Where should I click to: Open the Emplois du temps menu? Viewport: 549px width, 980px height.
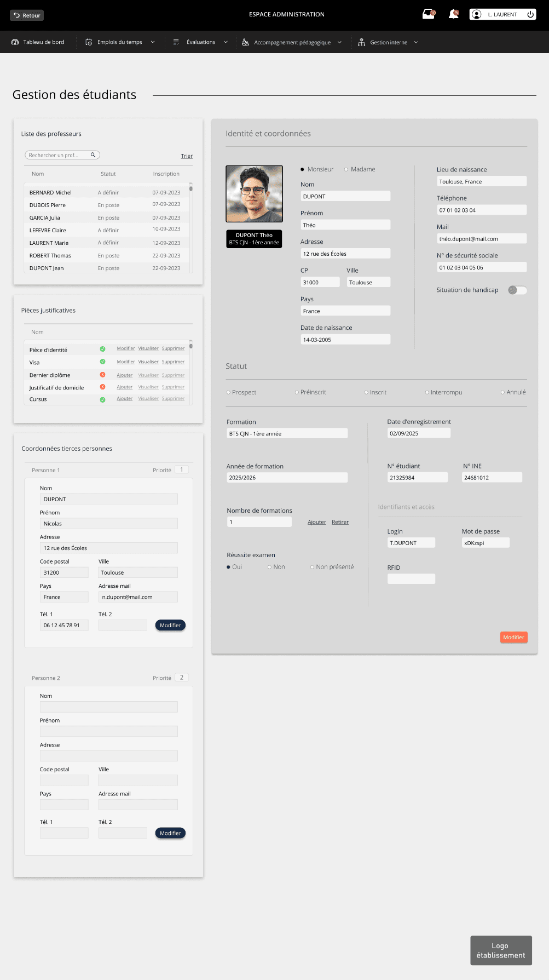pyautogui.click(x=119, y=42)
